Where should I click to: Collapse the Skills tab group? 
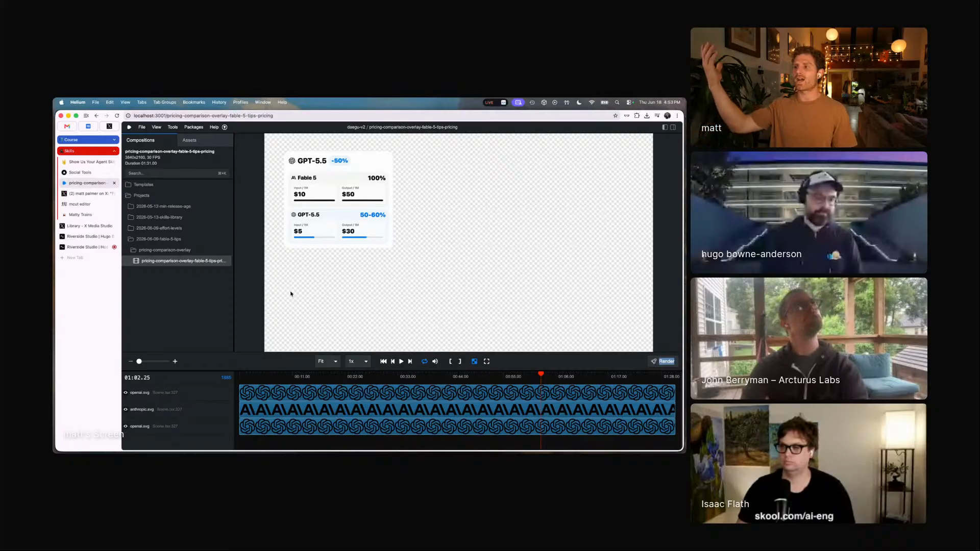(88, 151)
